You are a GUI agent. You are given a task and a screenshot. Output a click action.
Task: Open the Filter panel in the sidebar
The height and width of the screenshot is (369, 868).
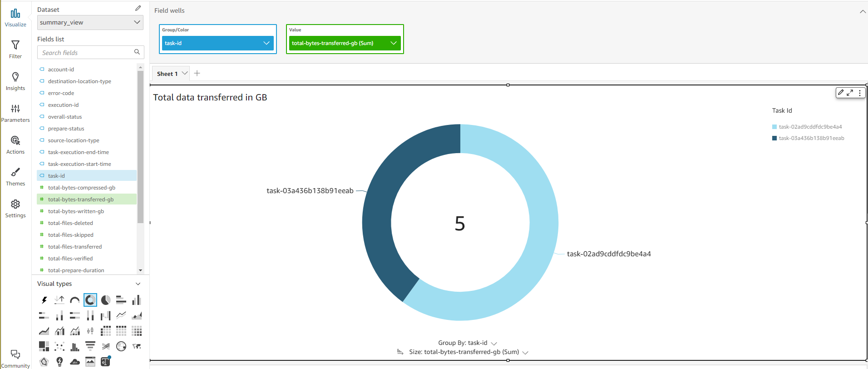[15, 50]
